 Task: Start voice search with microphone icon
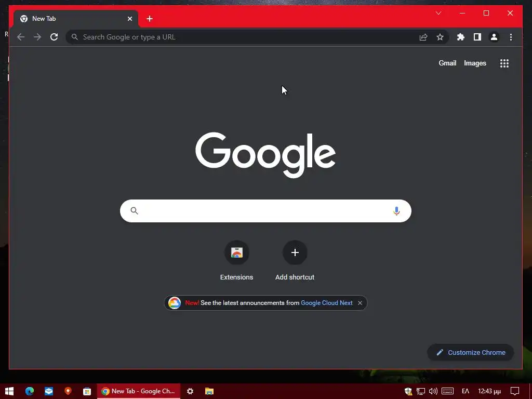[x=396, y=211]
